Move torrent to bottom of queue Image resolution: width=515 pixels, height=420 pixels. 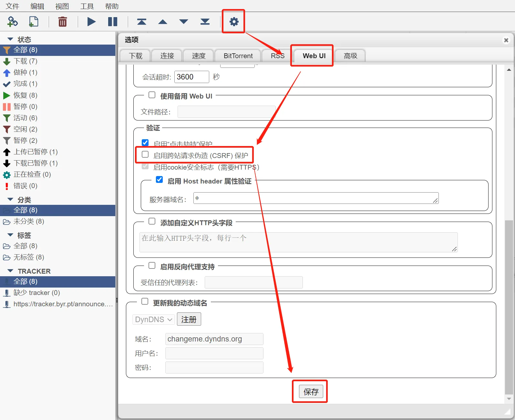pyautogui.click(x=205, y=22)
